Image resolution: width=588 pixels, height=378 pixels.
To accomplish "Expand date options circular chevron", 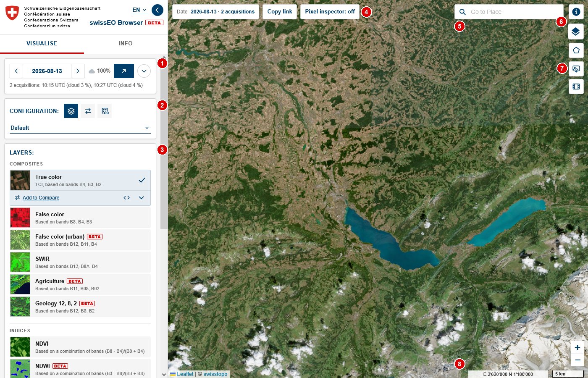I will [144, 71].
